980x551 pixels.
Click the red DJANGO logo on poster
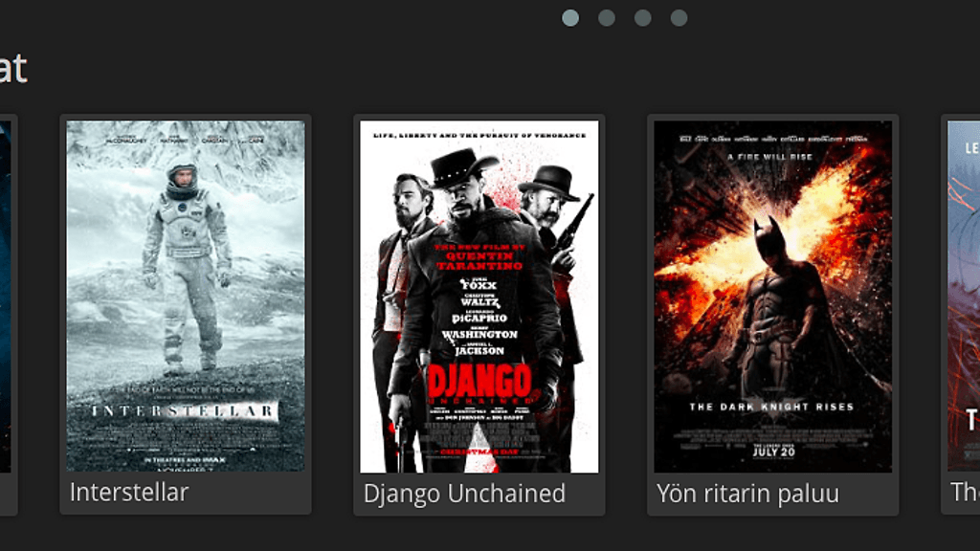[x=479, y=383]
